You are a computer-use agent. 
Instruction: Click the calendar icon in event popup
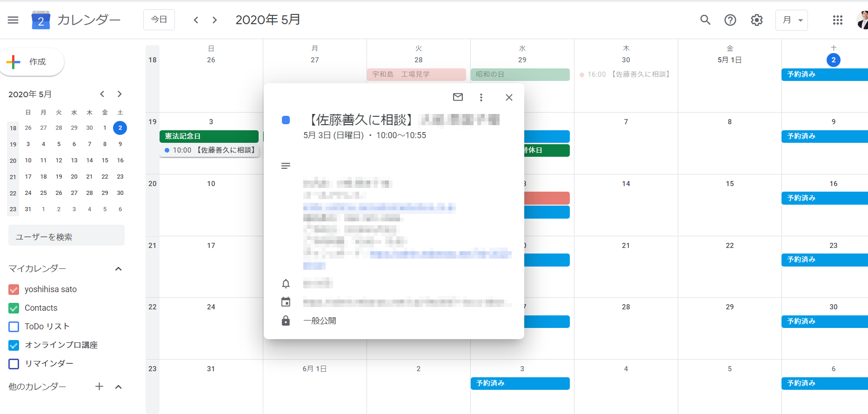tap(286, 302)
